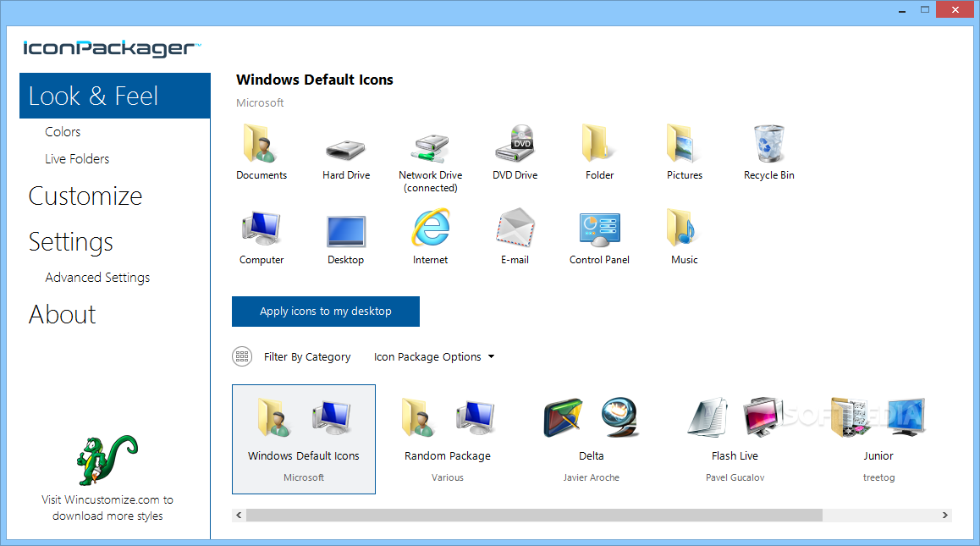
Task: Switch to the Colors page
Action: [62, 131]
